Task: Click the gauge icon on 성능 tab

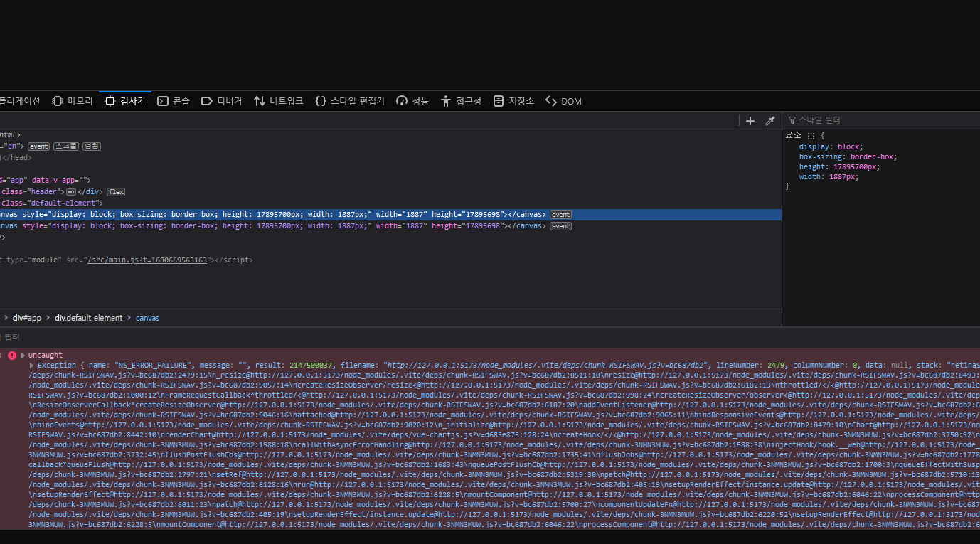Action: click(x=402, y=101)
